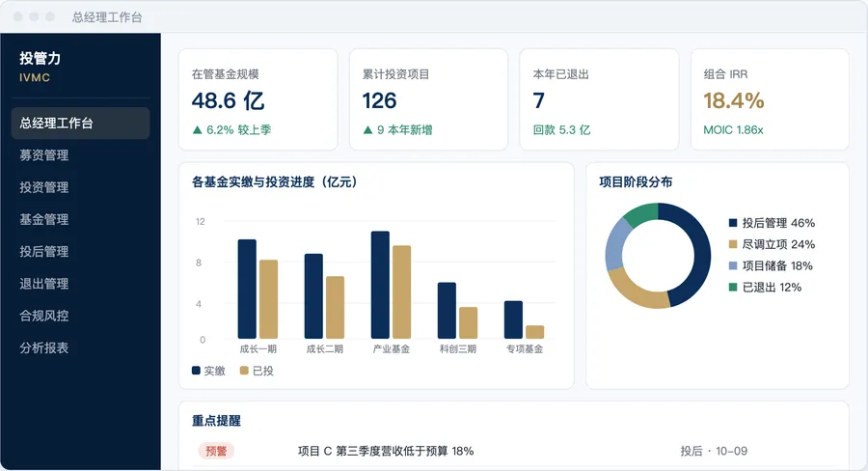This screenshot has width=868, height=471.
Task: Click the red 预警 tag
Action: click(216, 451)
